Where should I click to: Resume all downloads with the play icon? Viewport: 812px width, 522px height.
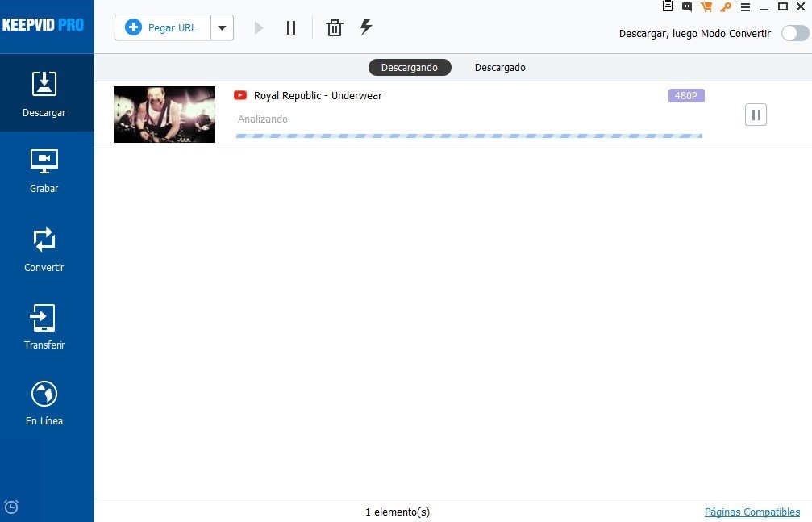pyautogui.click(x=259, y=27)
